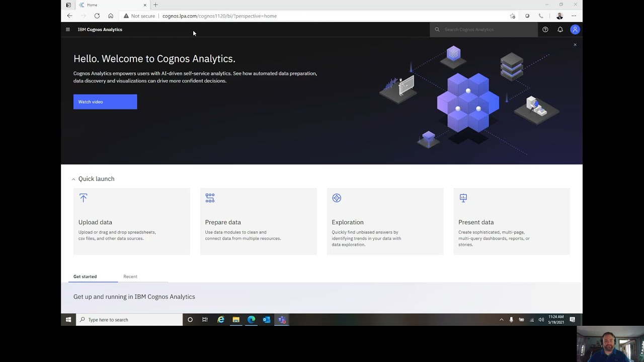Collapse the Quick launch section
Viewport: 644px width, 362px height.
[73, 179]
